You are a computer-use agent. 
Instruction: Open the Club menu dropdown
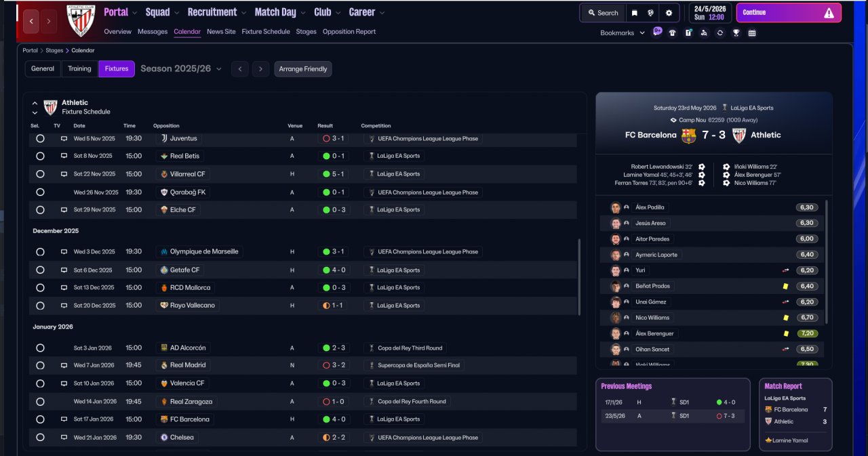coord(328,12)
